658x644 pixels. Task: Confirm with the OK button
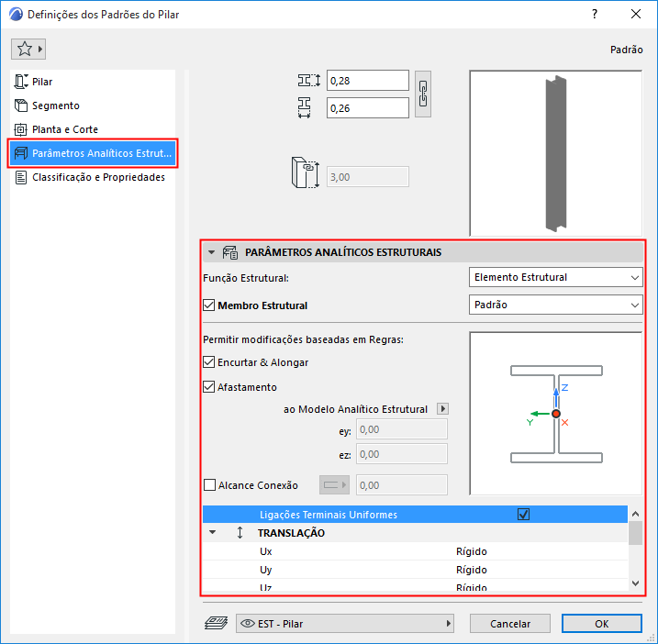(602, 624)
